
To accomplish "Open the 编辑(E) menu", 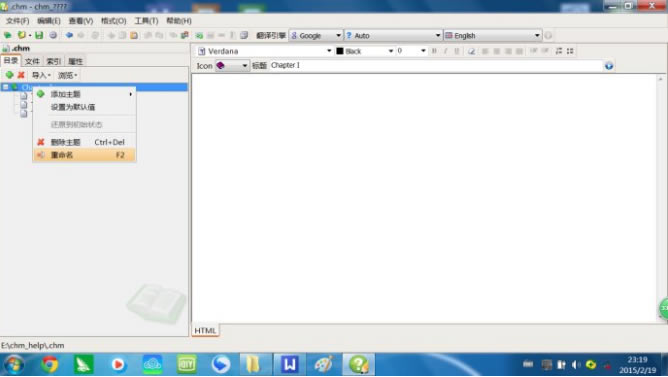I will (49, 21).
